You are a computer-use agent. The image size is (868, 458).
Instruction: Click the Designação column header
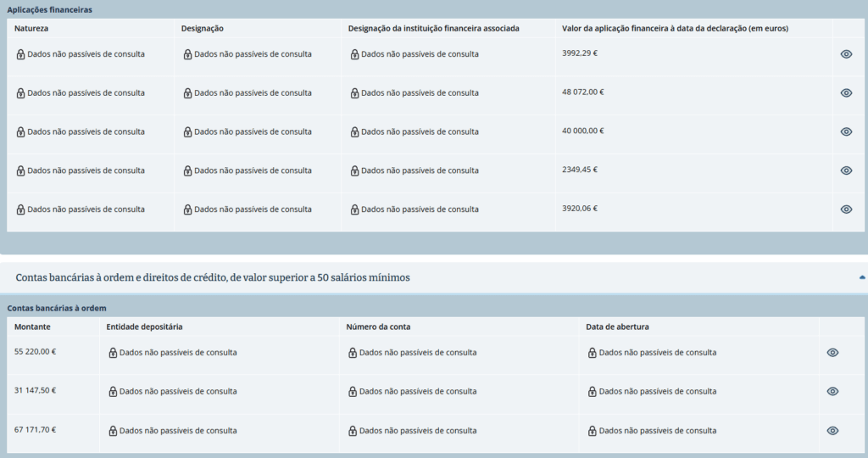[202, 28]
